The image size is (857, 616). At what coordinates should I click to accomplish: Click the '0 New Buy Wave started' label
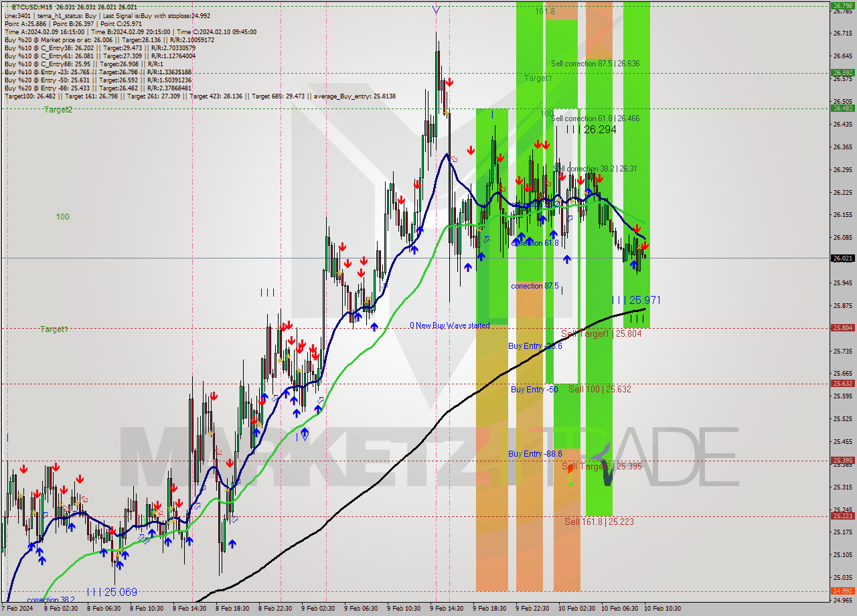point(450,325)
